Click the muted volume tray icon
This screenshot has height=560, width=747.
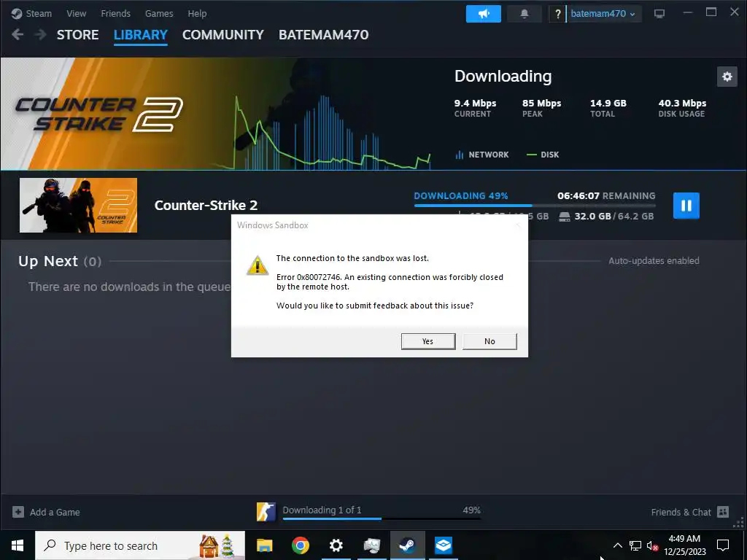[x=652, y=545]
